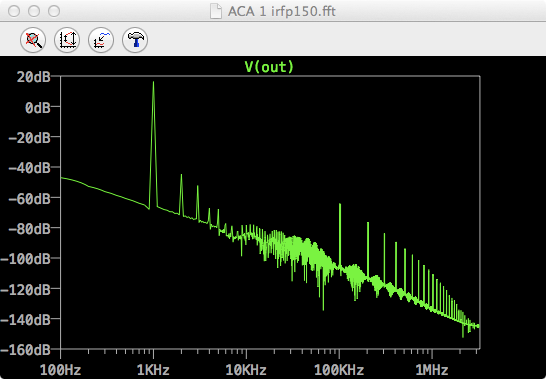The width and height of the screenshot is (546, 379).
Task: Click the -80dB vertical axis label
Action: (29, 229)
